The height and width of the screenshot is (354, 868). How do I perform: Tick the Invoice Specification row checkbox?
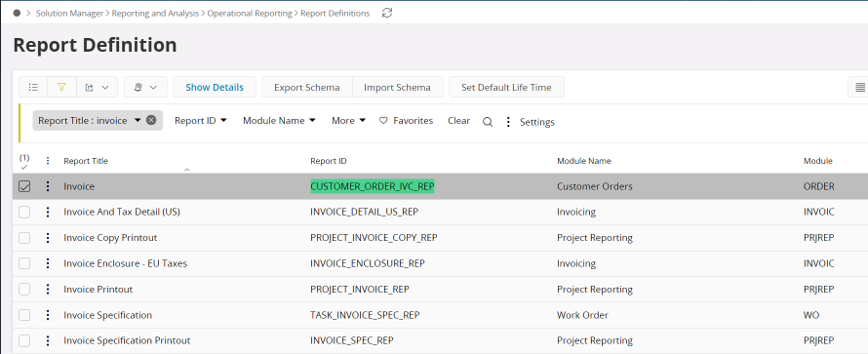tap(24, 315)
